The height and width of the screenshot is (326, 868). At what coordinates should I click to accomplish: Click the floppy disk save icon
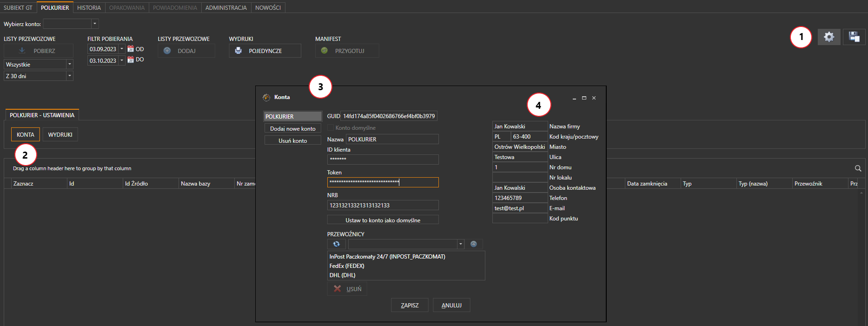pos(854,37)
